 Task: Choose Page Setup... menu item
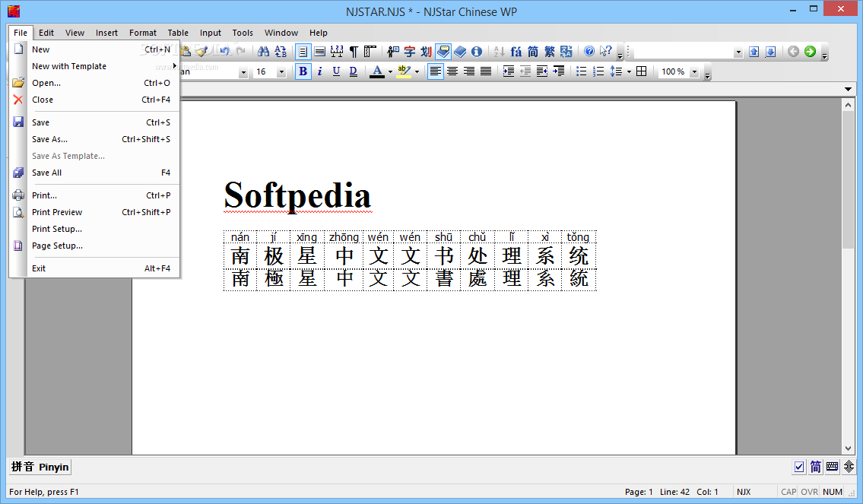(x=95, y=246)
